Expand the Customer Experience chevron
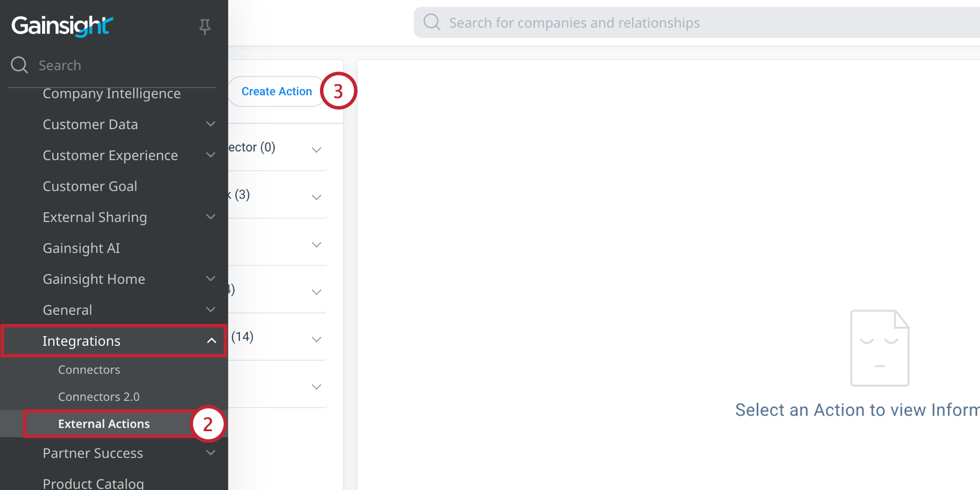This screenshot has height=490, width=980. tap(211, 155)
